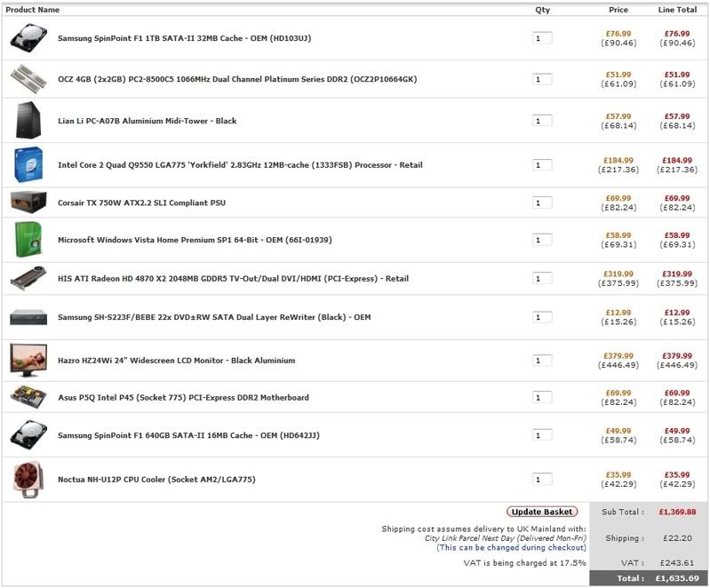Open Noctua NH-U12P CPU Cooler link
Viewport: 710px width, 588px height.
tap(156, 479)
